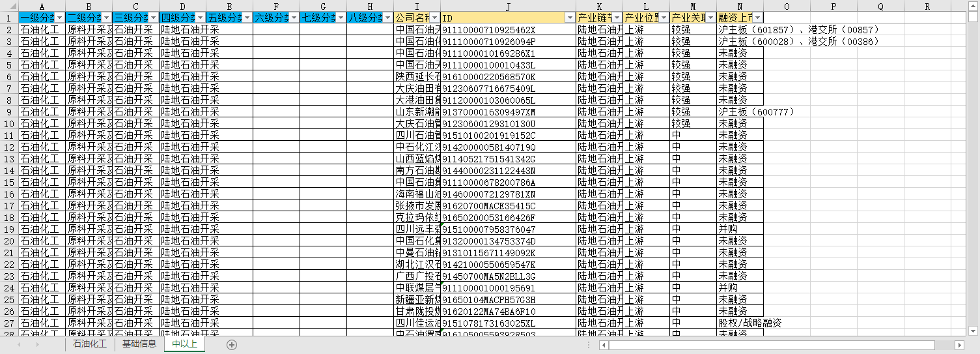Image resolution: width=980 pixels, height=354 pixels.
Task: Select cell with ID 91440000231122443N
Action: pos(508,171)
